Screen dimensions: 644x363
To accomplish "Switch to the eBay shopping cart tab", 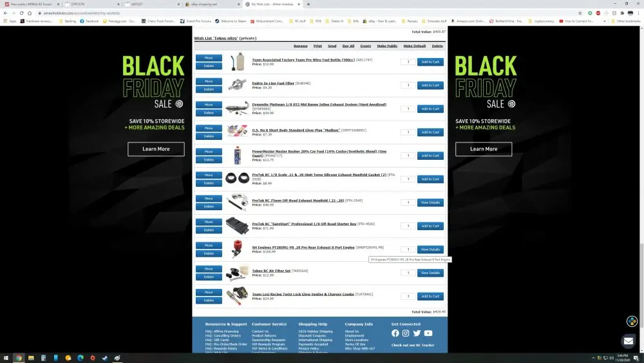I will (212, 4).
